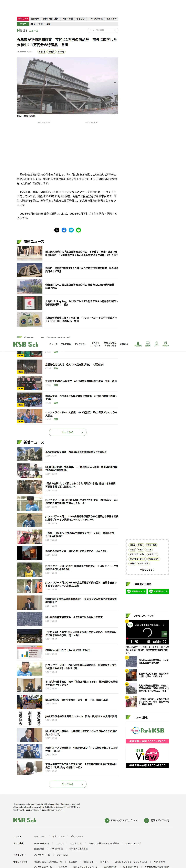Viewport: 186px width, 868px height.
Task: Select #ファジアーノ岡山 tag in sidebar
Action: (137, 554)
